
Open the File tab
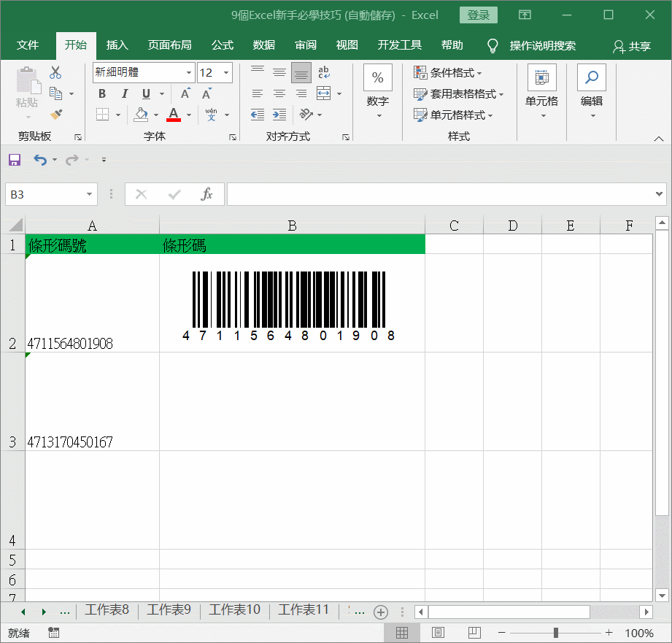28,45
